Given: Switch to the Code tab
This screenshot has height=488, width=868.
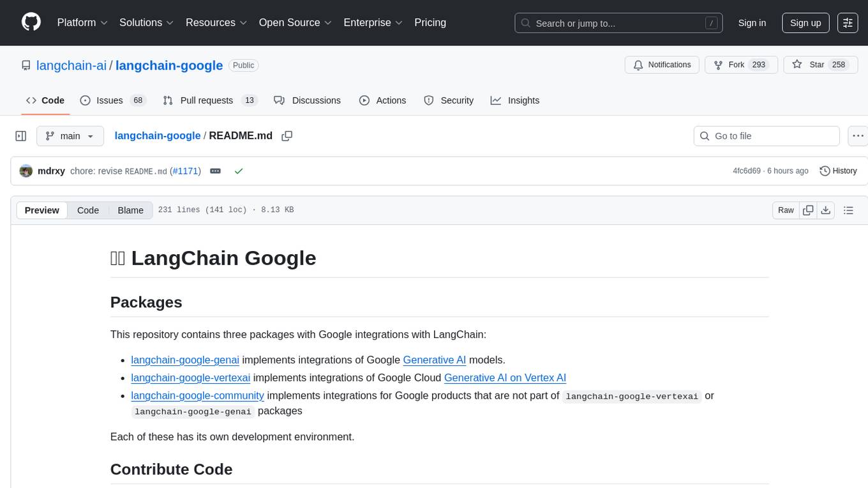Looking at the screenshot, I should (45, 100).
